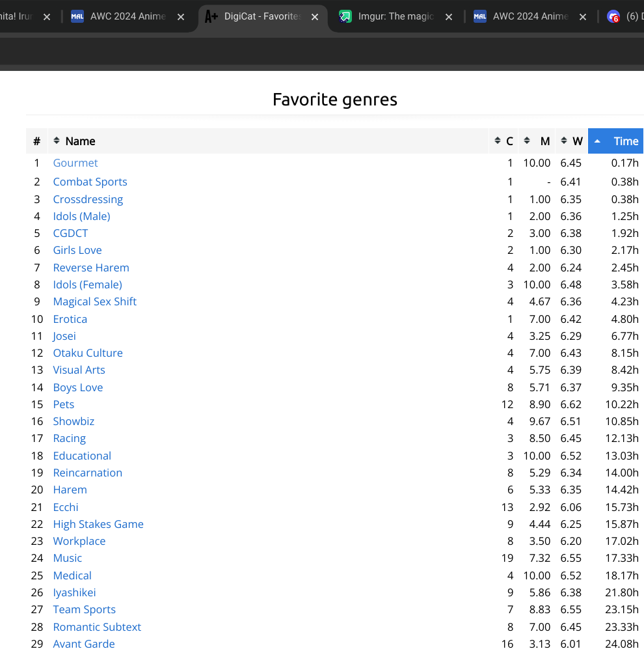The height and width of the screenshot is (649, 644).
Task: Open the AWC 2024 tab left of DigiCat
Action: tap(127, 17)
